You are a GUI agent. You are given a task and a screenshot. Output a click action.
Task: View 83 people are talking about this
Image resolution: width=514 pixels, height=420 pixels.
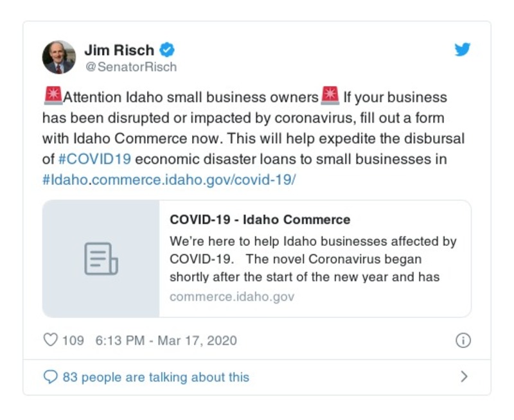point(155,377)
